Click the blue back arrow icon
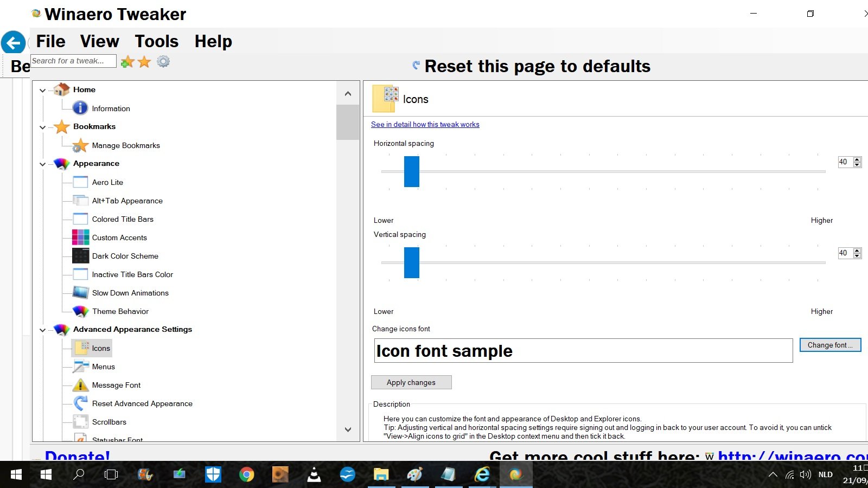Viewport: 868px width, 488px height. click(x=13, y=43)
